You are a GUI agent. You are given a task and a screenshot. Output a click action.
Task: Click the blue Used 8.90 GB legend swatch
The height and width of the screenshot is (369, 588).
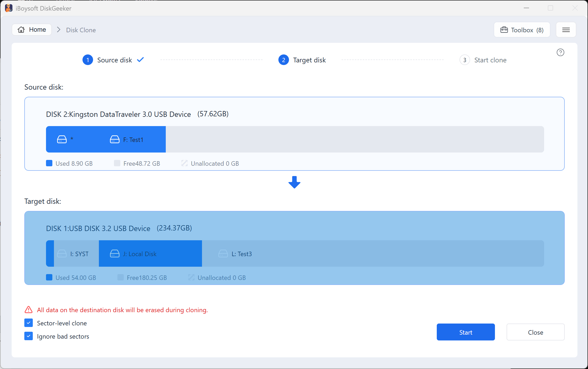point(49,163)
